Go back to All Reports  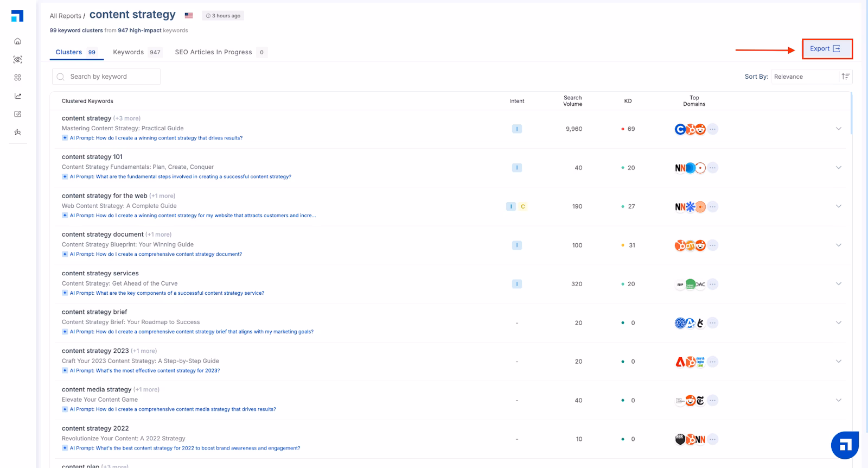65,16
